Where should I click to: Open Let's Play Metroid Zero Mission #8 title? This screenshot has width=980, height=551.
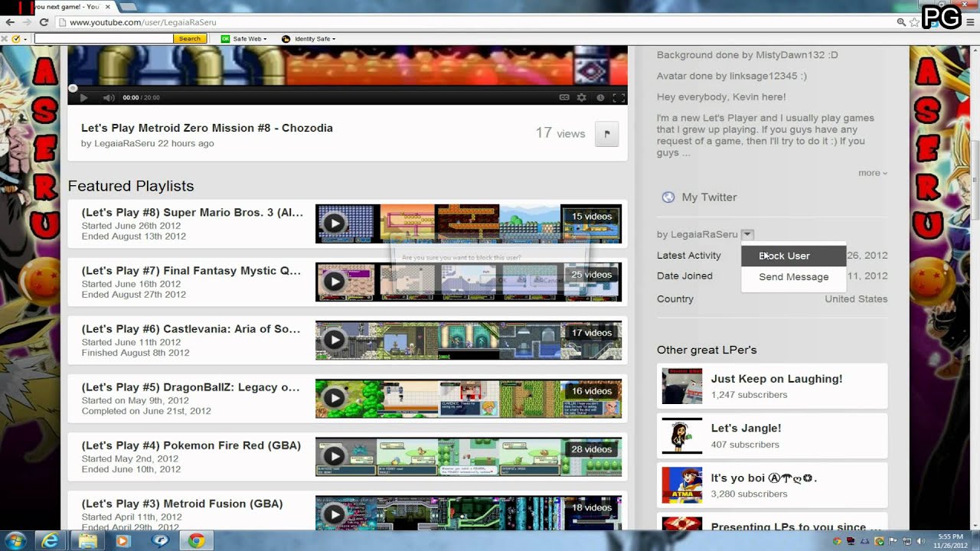207,128
